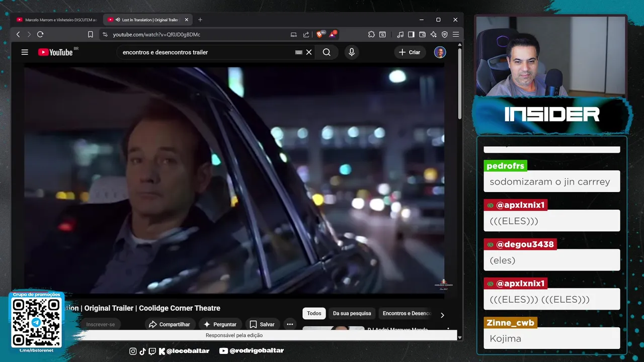
Task: Open the Brave VPN shield icon
Action: click(x=444, y=34)
